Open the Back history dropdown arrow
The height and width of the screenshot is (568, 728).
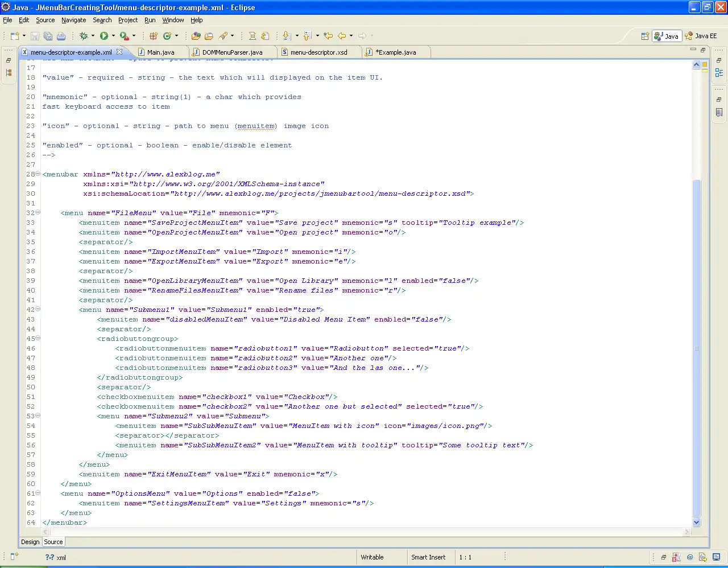click(x=351, y=36)
